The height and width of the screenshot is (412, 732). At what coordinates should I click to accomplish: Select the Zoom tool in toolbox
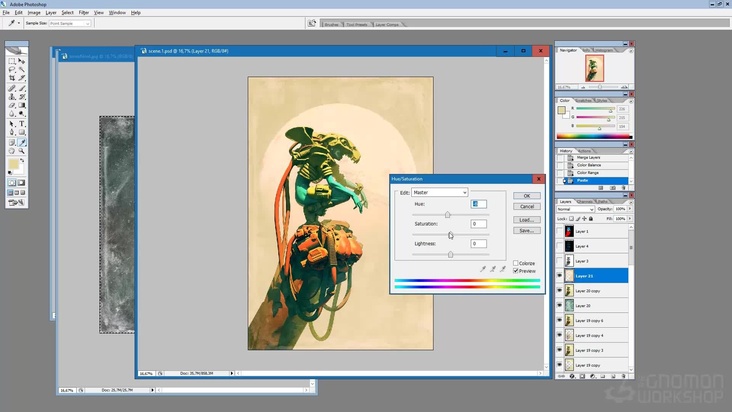[22, 151]
